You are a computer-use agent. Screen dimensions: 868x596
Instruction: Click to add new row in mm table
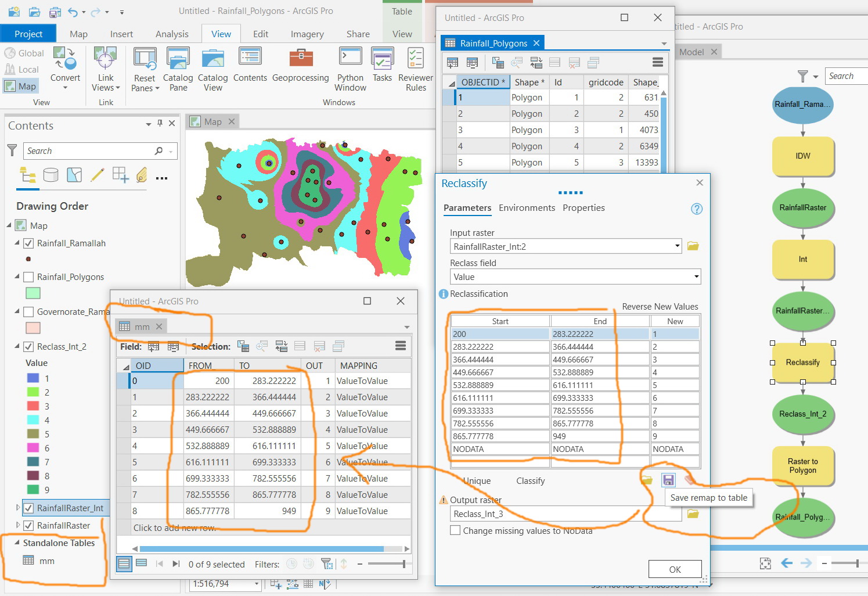[x=175, y=528]
